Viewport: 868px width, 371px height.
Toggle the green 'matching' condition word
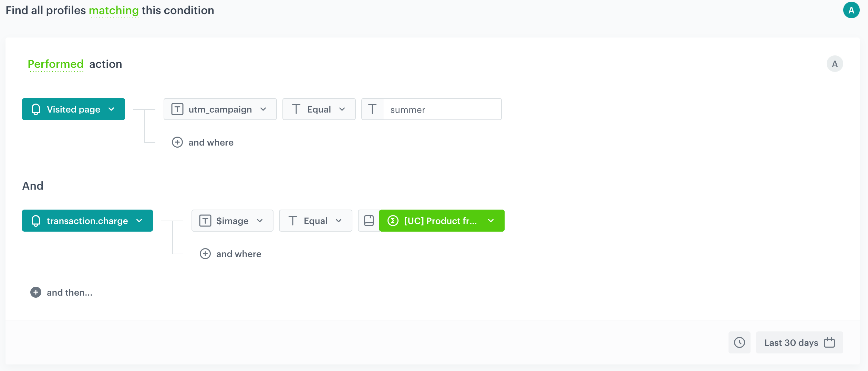pos(114,10)
